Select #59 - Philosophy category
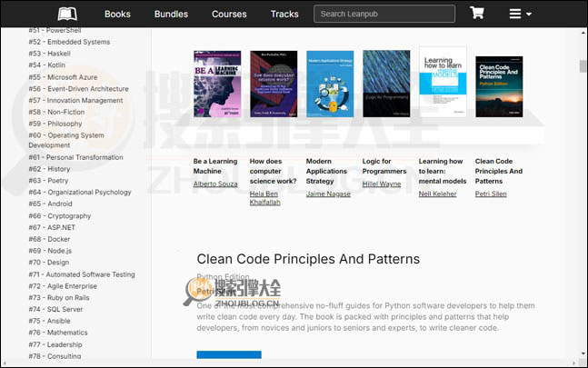The image size is (588, 368). [x=55, y=124]
